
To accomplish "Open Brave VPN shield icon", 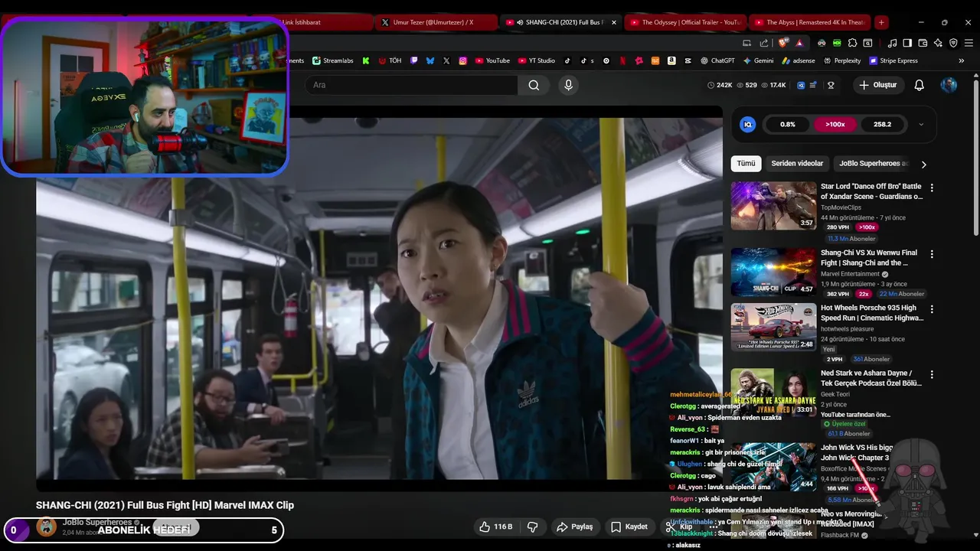I will [953, 43].
